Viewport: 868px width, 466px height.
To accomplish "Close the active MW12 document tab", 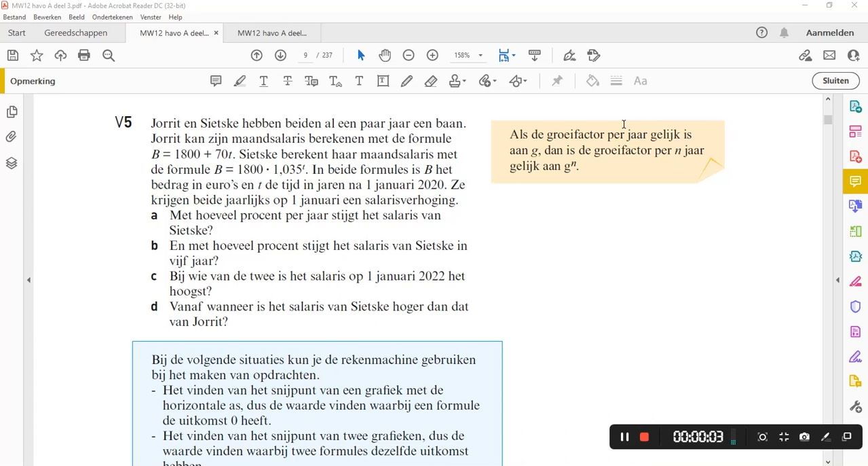I will click(x=216, y=33).
